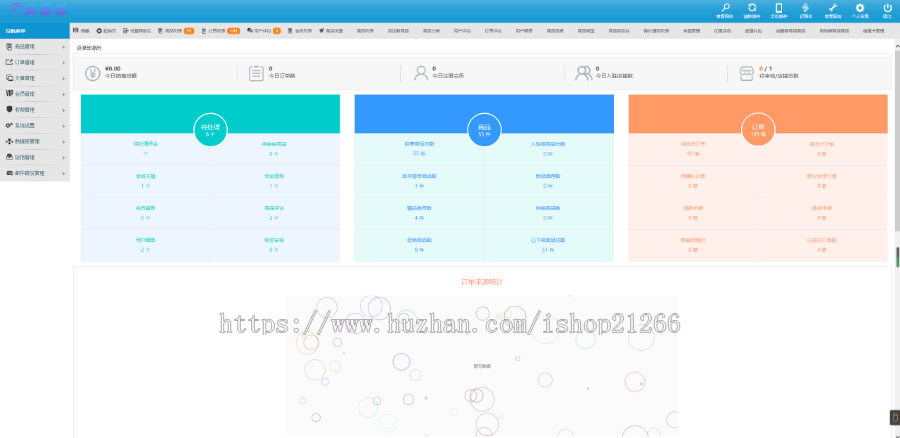Open the off-shelf products cell showing 51 件
Viewport: 900px width, 438px height.
click(x=548, y=245)
